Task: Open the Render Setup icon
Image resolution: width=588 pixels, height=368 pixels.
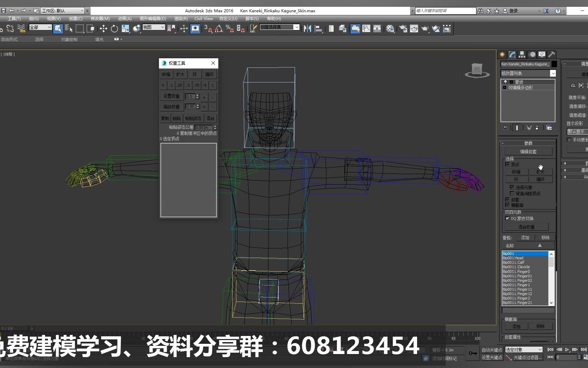Action: [x=403, y=29]
